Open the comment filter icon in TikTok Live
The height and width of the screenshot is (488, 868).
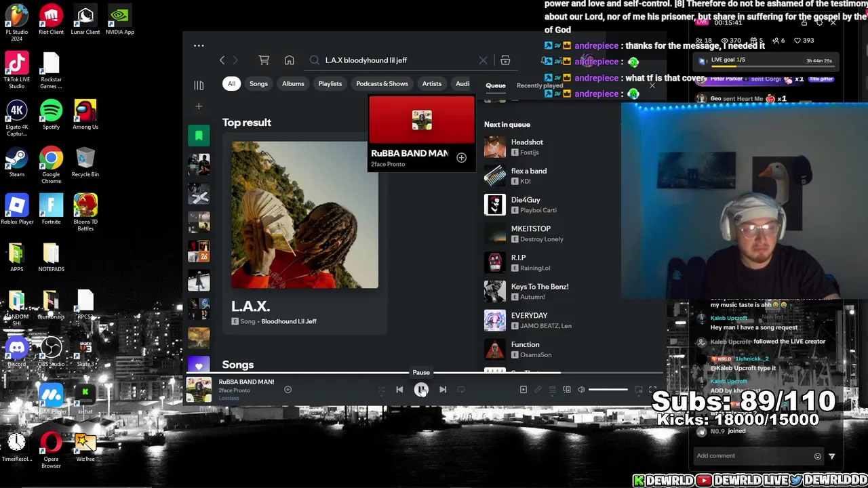(x=832, y=456)
